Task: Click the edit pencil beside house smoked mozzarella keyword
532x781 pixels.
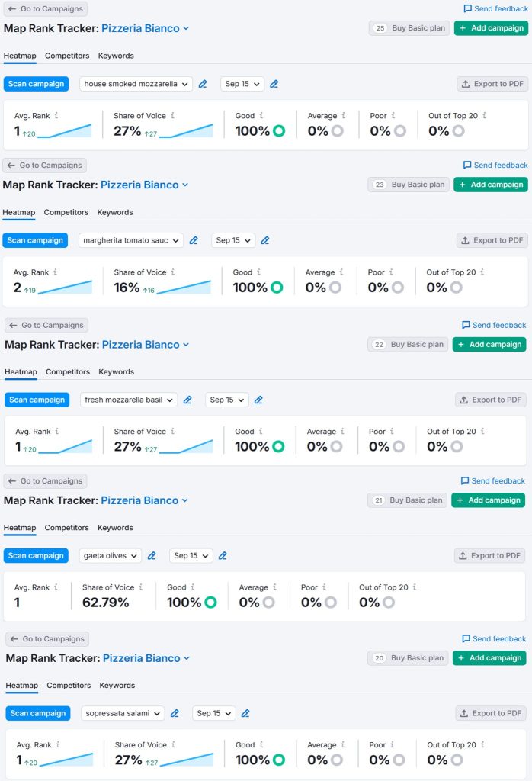Action: point(203,84)
